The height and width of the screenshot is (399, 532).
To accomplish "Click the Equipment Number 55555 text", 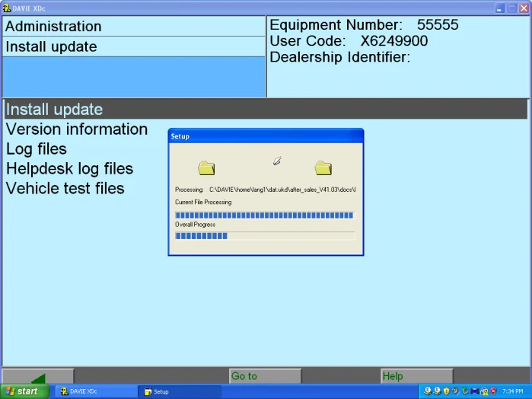I will [x=364, y=25].
